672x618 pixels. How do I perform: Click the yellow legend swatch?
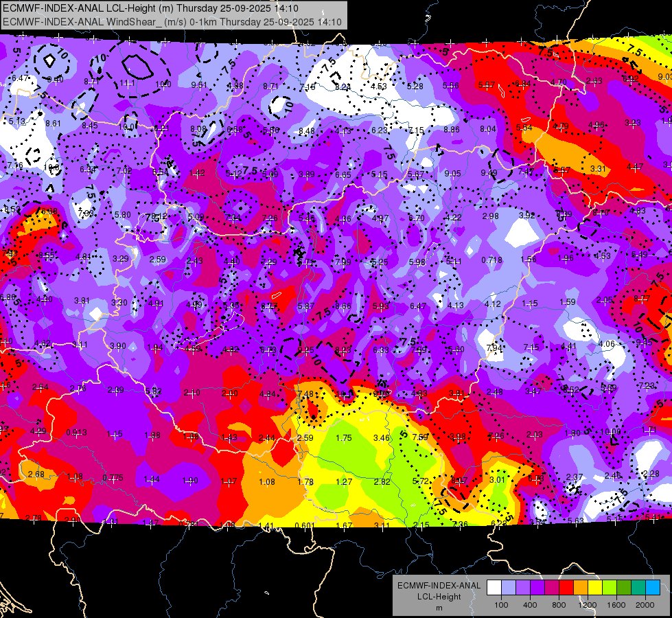click(x=595, y=588)
